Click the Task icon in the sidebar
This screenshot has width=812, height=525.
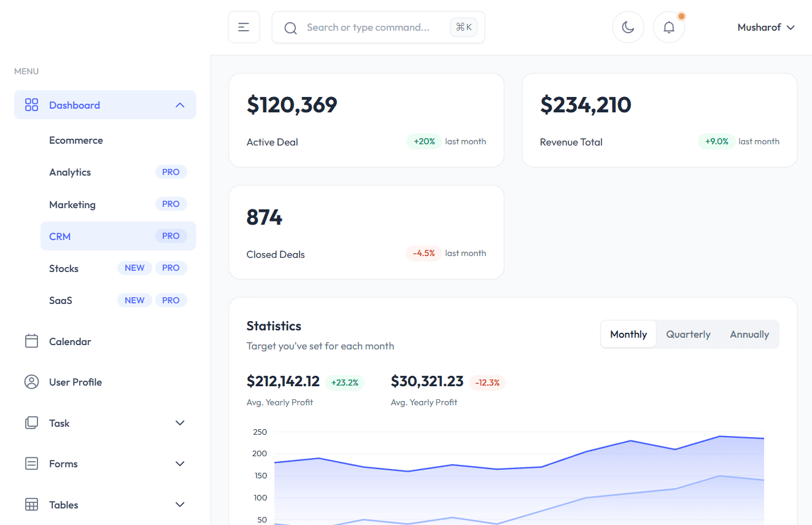[x=31, y=422]
